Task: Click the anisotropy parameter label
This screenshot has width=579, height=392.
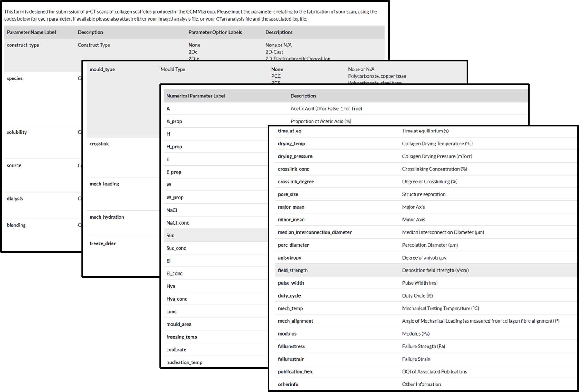Action: point(290,258)
